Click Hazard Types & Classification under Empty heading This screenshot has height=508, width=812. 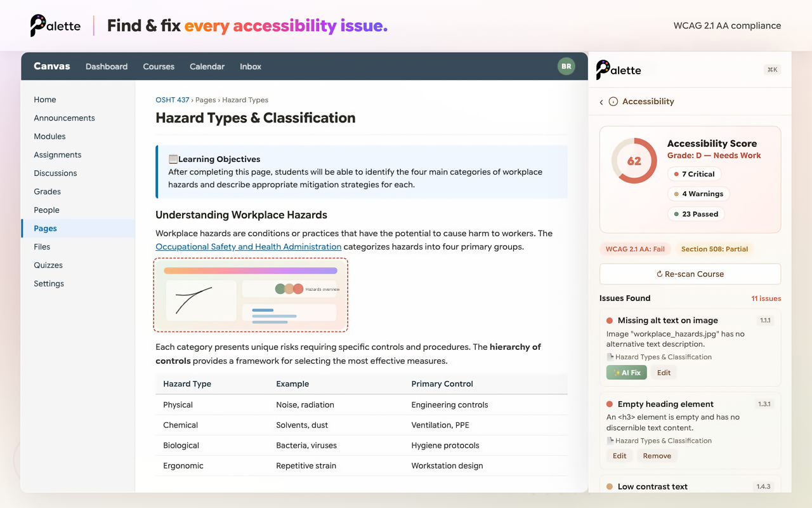[664, 441]
